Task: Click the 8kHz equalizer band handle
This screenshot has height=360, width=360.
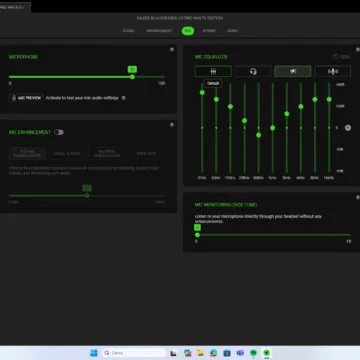Action: 315,99
